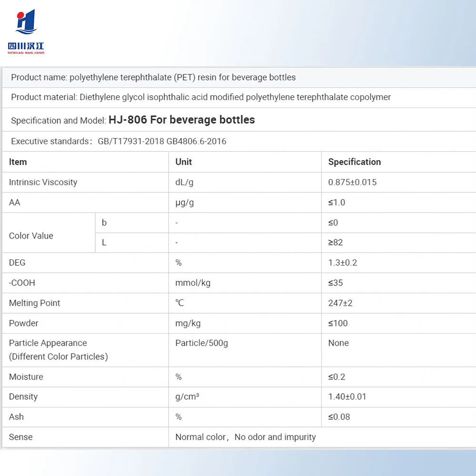Click the Color Value cell
The height and width of the screenshot is (476, 476).
(x=30, y=236)
